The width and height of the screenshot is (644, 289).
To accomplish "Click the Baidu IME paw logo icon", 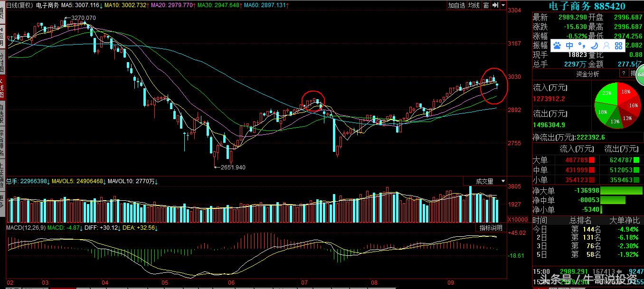I will (557, 46).
